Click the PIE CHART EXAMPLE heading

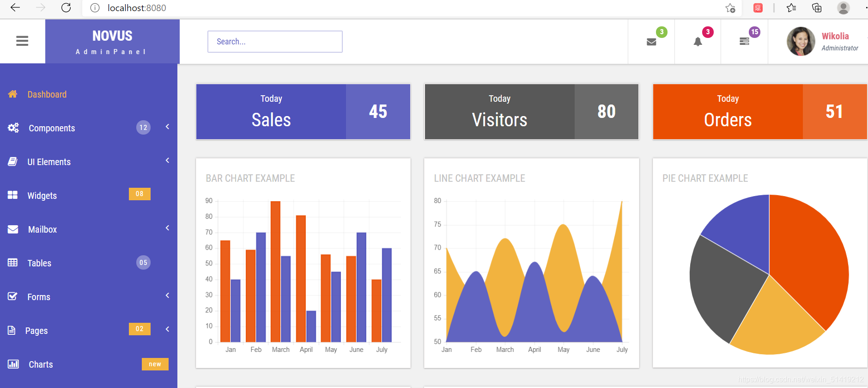pyautogui.click(x=705, y=178)
